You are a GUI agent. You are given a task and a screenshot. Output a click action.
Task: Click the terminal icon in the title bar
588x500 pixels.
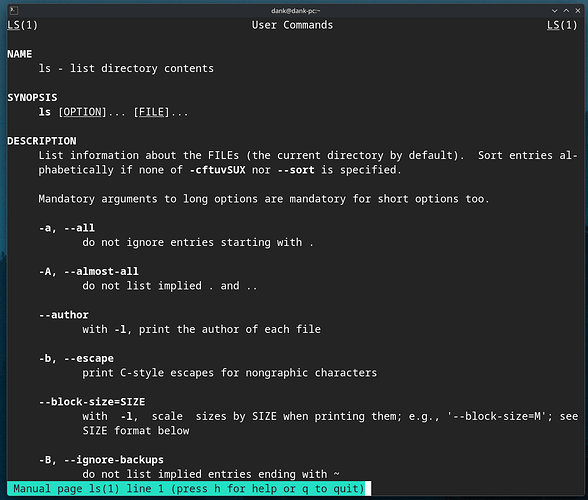[14, 11]
